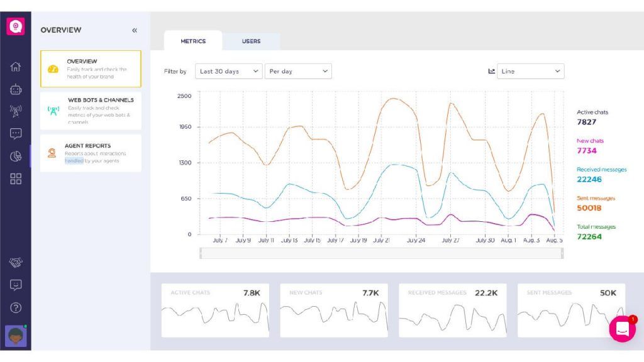Open the Last 30 days dropdown

pyautogui.click(x=229, y=72)
